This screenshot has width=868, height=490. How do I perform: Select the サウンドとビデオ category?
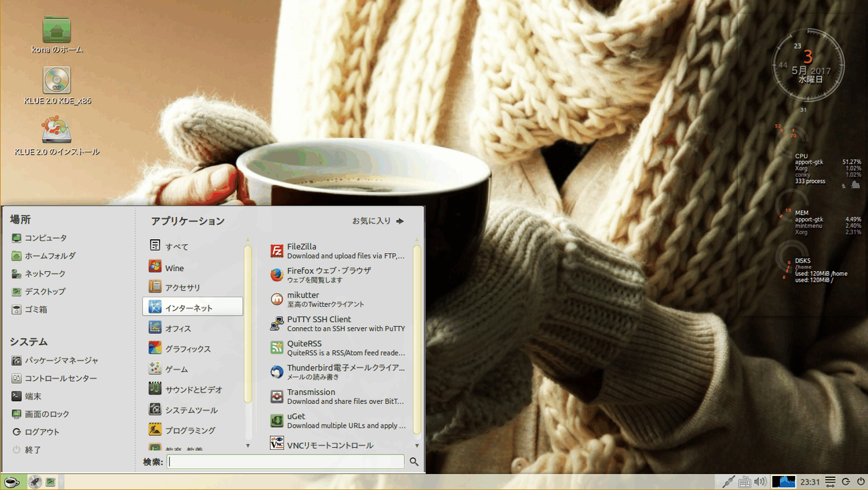tap(193, 389)
